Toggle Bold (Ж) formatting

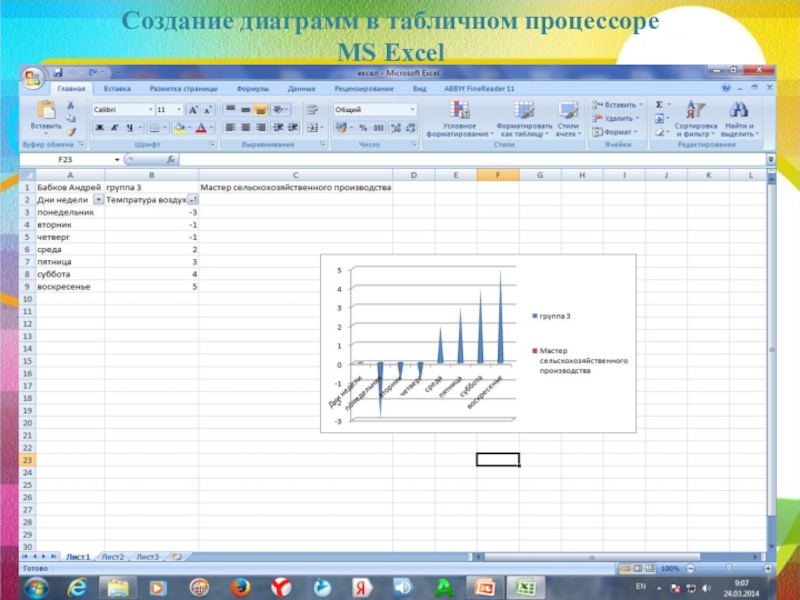99,128
